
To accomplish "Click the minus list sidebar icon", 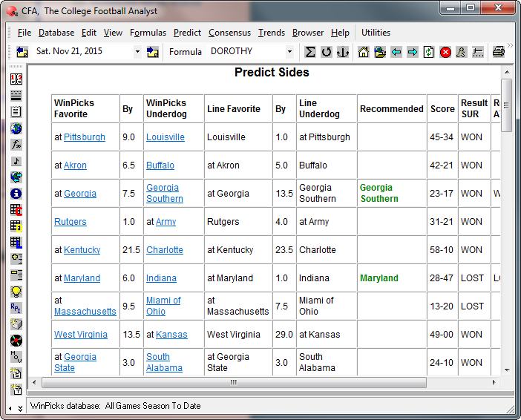I will 16,275.
